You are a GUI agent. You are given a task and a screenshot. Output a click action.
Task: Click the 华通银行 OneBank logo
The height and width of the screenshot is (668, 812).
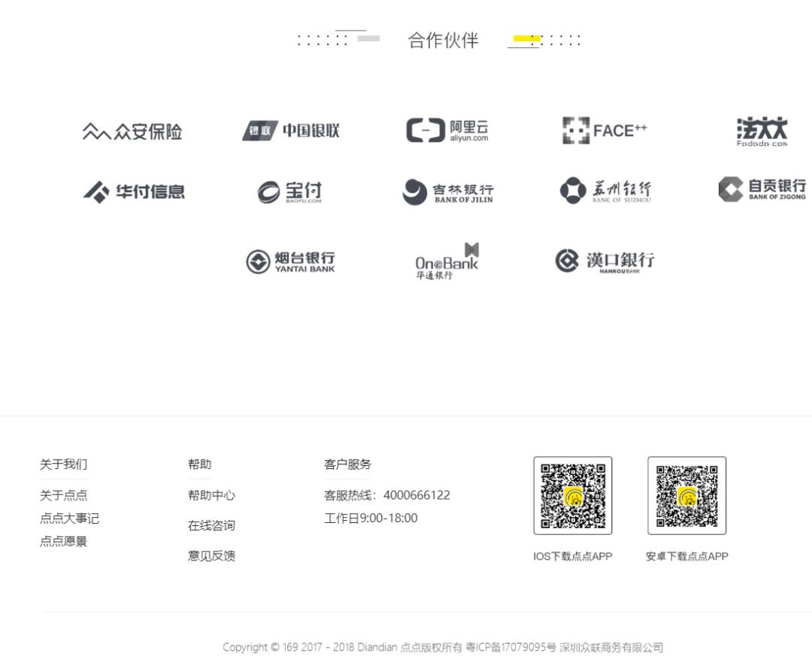click(449, 261)
